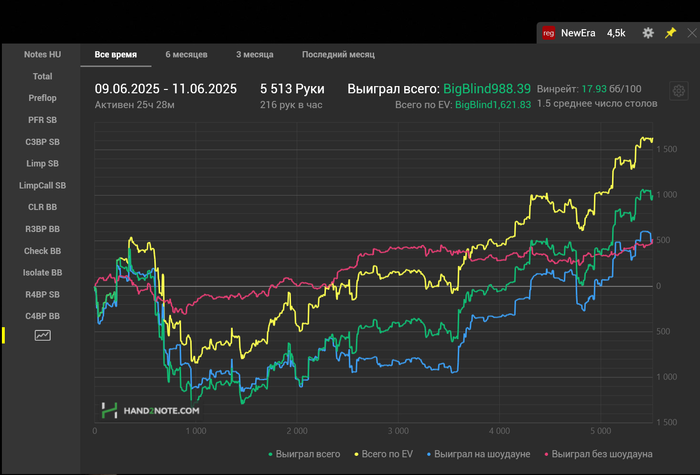Screen dimensions: 700x475
Task: Click the NewEra player name
Action: (578, 33)
